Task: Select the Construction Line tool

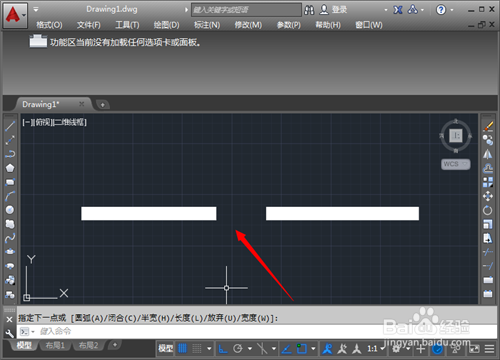Action: (x=10, y=140)
